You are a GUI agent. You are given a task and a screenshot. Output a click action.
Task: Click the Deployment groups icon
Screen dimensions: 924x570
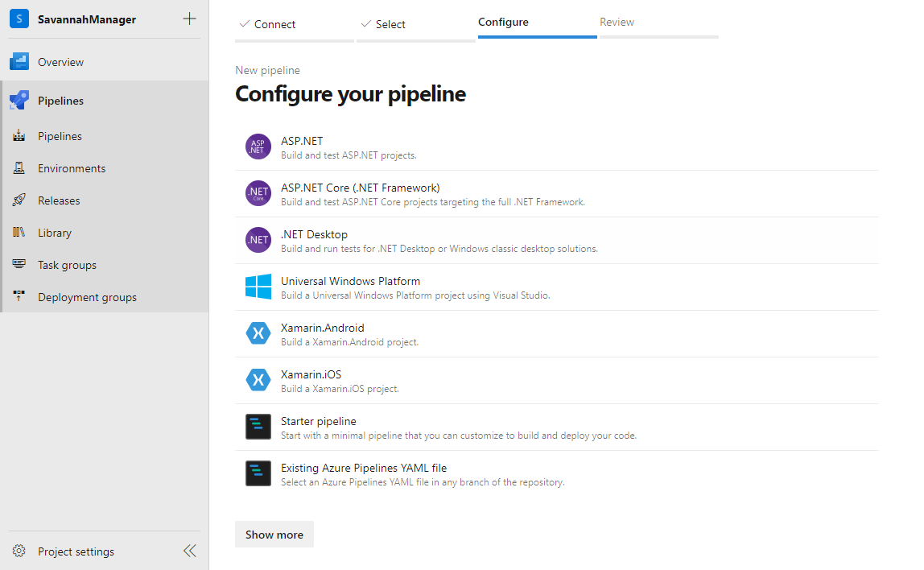[x=19, y=296]
